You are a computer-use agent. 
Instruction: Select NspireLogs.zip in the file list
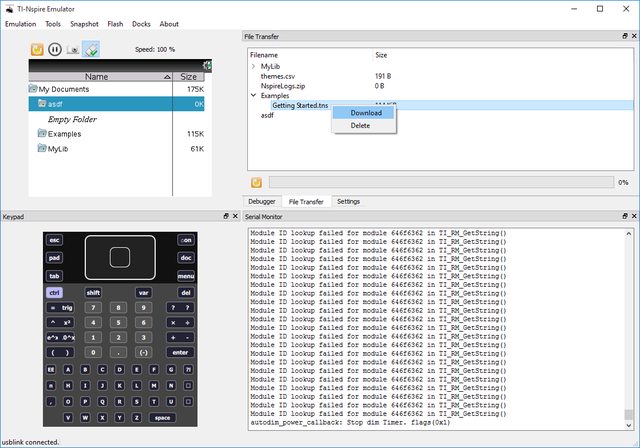click(x=283, y=86)
